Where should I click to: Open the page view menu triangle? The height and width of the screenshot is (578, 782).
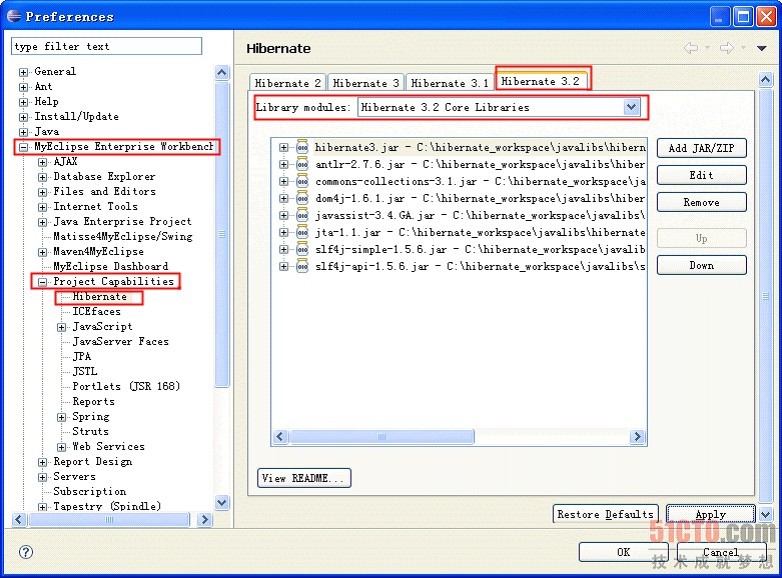[762, 48]
